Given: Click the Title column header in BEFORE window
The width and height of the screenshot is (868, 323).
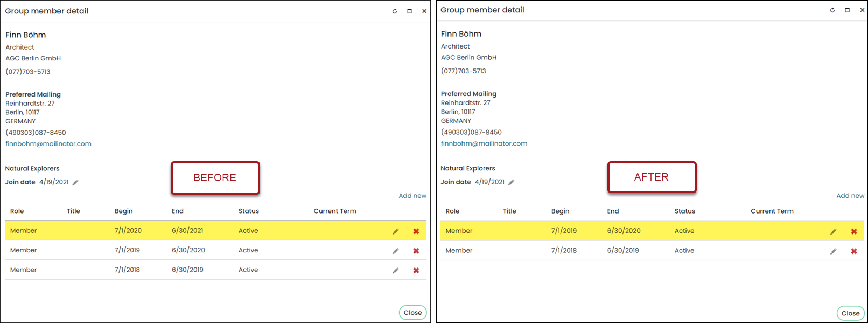Looking at the screenshot, I should [74, 211].
